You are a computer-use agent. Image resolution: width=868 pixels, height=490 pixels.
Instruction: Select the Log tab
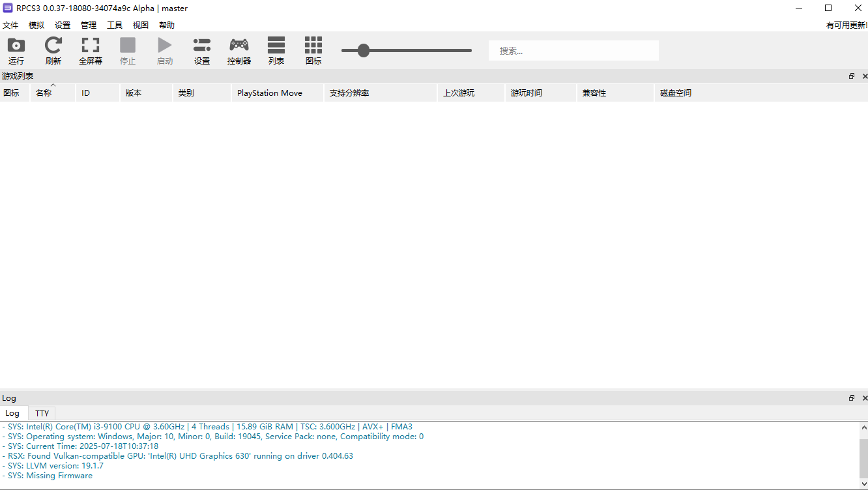pyautogui.click(x=12, y=413)
